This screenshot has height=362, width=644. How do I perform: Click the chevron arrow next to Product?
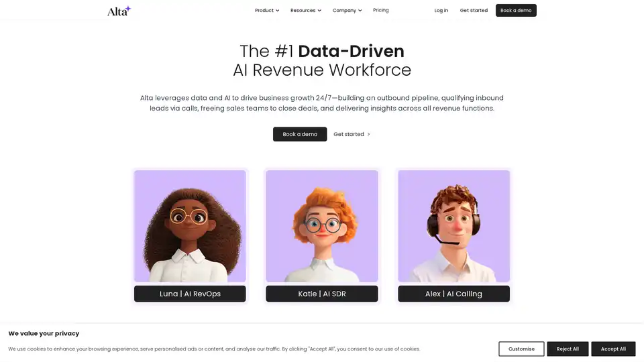[x=278, y=11]
